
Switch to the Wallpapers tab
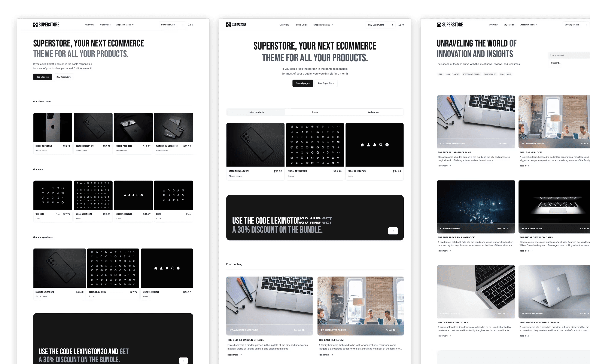tap(373, 112)
